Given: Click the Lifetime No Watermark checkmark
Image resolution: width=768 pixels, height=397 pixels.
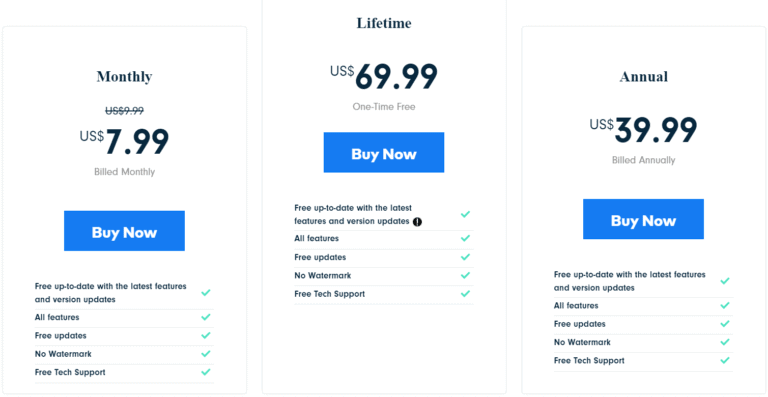Looking at the screenshot, I should pyautogui.click(x=465, y=275).
